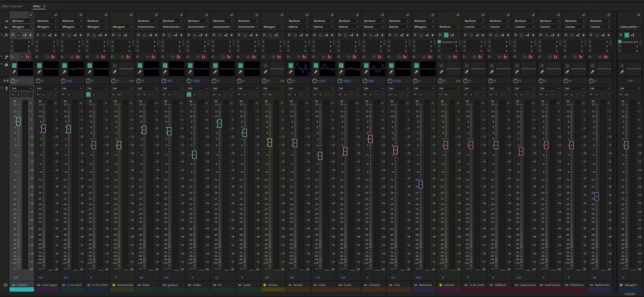Toggle polarity invert on the Preletor track
The height and width of the screenshot is (297, 644).
point(30,15)
